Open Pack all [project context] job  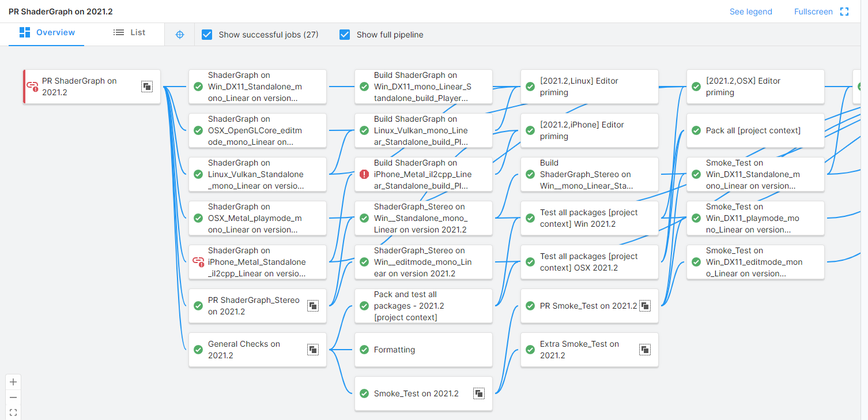click(x=756, y=130)
